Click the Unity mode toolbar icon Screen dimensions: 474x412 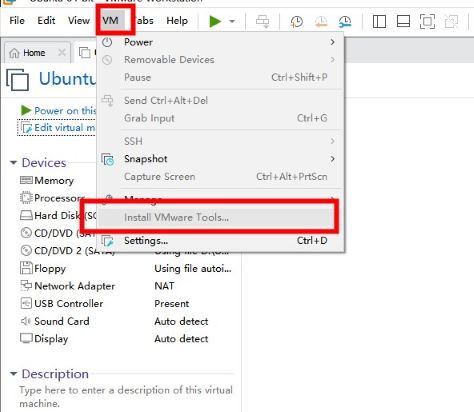click(451, 22)
